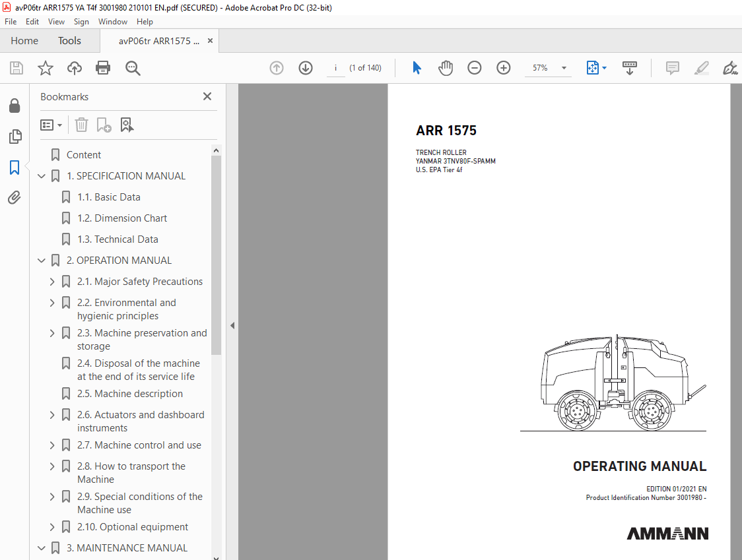Select the avP06tr ARR1575 document tab
The image size is (742, 560).
(x=159, y=41)
